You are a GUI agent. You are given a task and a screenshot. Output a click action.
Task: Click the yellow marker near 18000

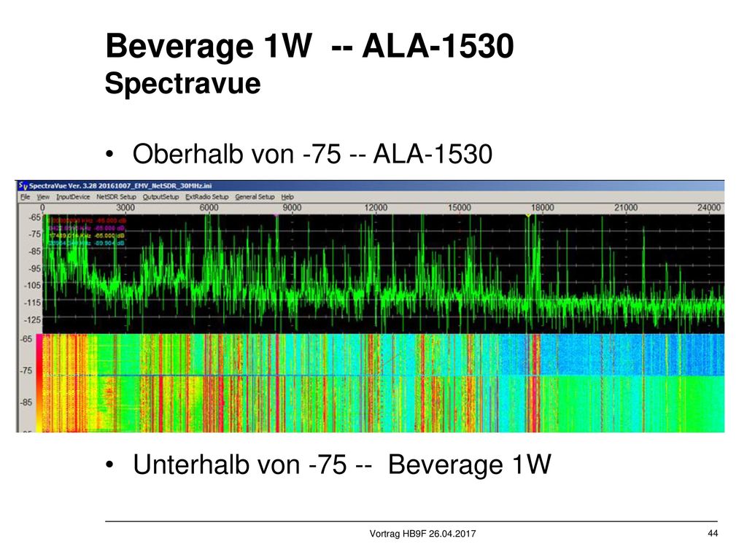click(x=528, y=216)
